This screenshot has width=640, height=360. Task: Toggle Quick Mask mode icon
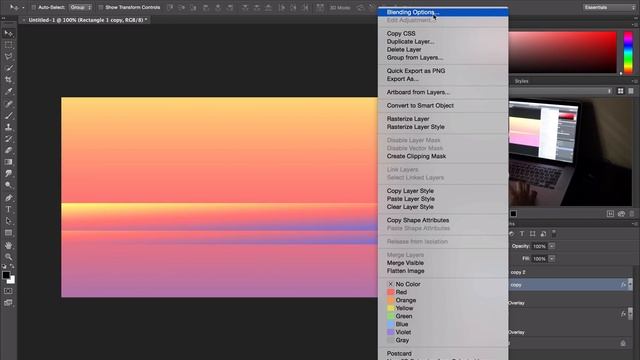9,291
